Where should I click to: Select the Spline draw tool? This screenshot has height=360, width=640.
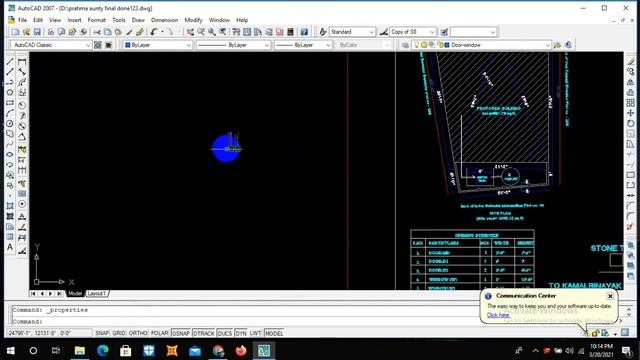[10, 144]
